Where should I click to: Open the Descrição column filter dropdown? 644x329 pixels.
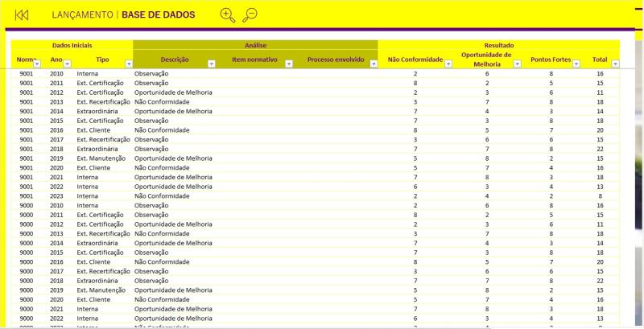(x=212, y=64)
